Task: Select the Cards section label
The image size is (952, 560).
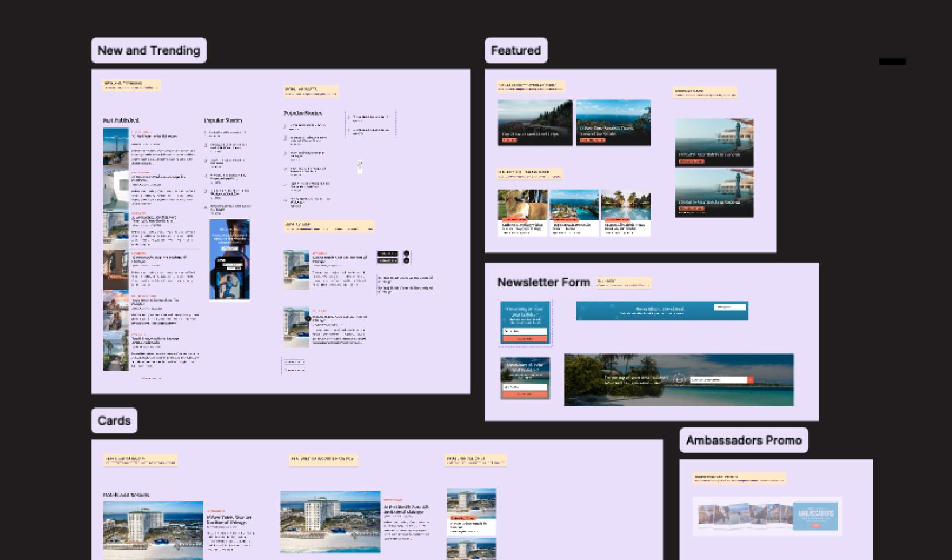Action: 114,421
